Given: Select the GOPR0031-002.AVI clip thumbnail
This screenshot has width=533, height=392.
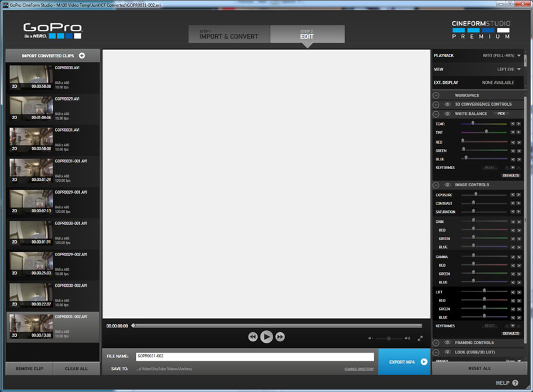Looking at the screenshot, I should 31,326.
